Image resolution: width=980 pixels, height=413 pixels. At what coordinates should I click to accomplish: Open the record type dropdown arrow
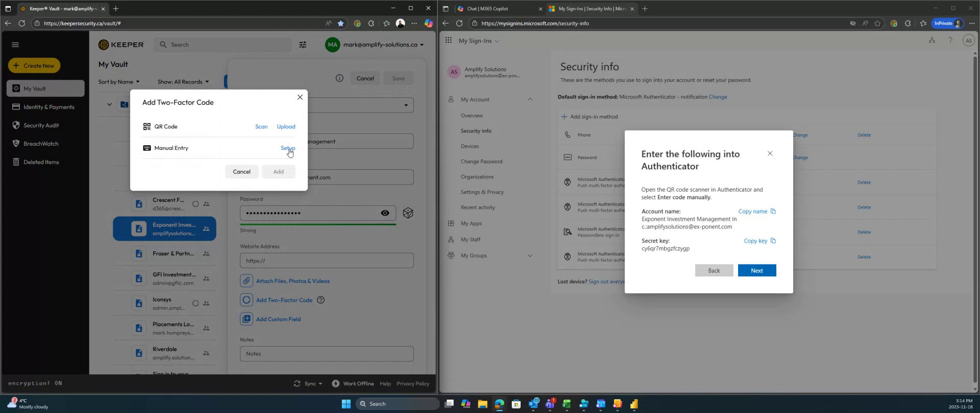(x=406, y=105)
